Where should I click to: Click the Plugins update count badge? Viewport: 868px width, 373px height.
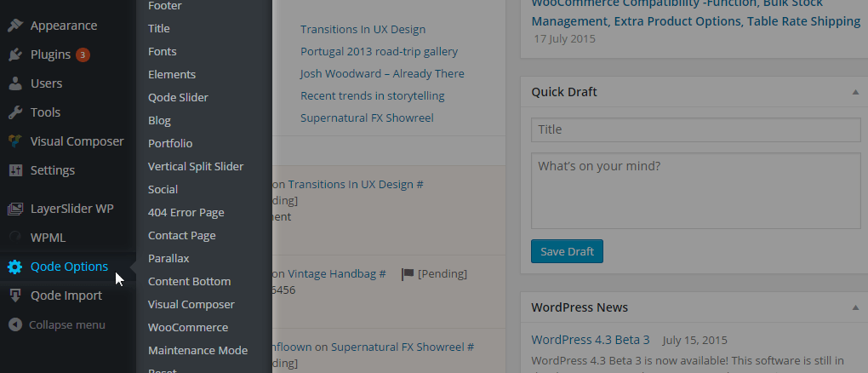pyautogui.click(x=83, y=55)
